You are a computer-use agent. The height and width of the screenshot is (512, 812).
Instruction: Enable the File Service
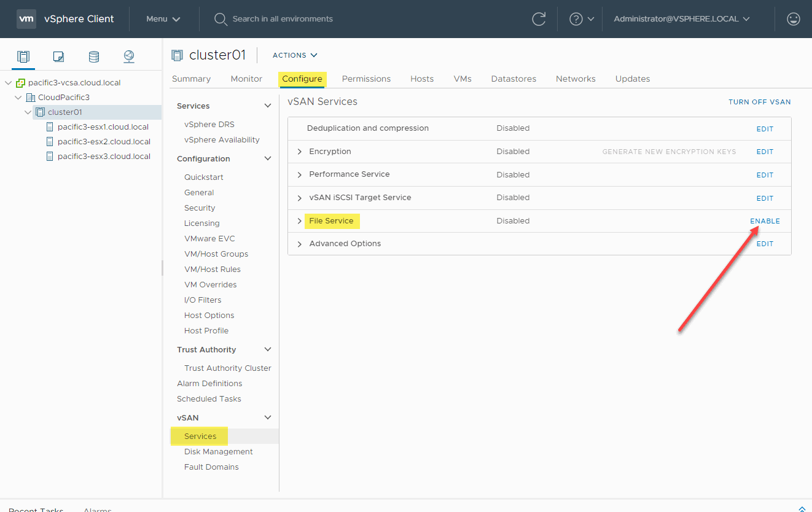pos(765,221)
